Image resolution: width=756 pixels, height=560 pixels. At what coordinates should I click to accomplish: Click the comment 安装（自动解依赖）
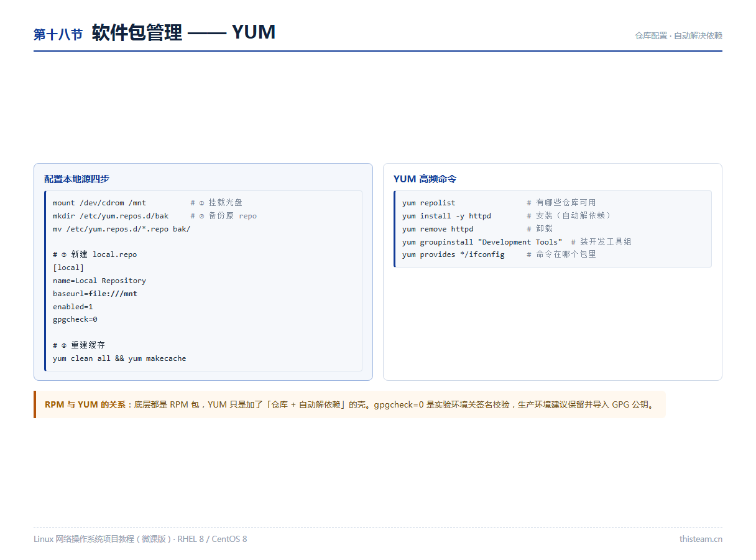(570, 216)
